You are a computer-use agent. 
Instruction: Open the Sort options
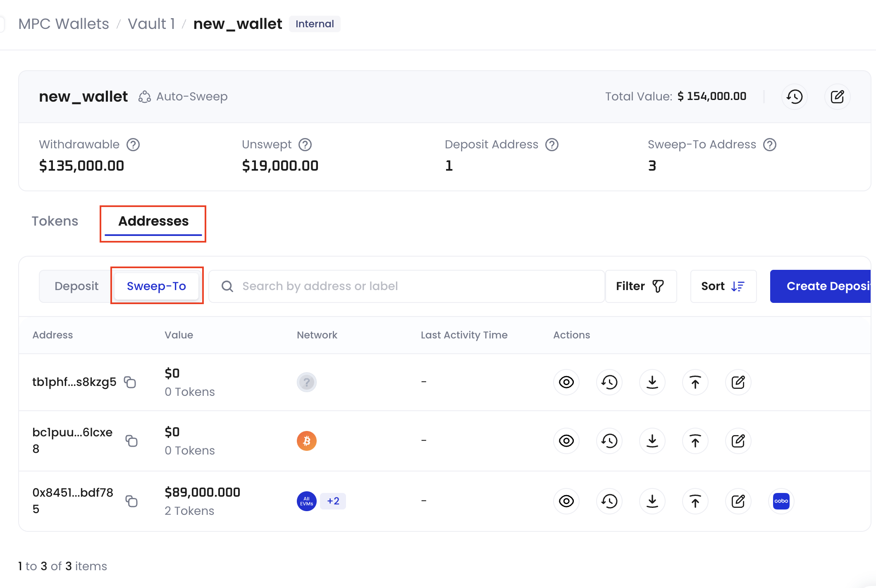(723, 286)
